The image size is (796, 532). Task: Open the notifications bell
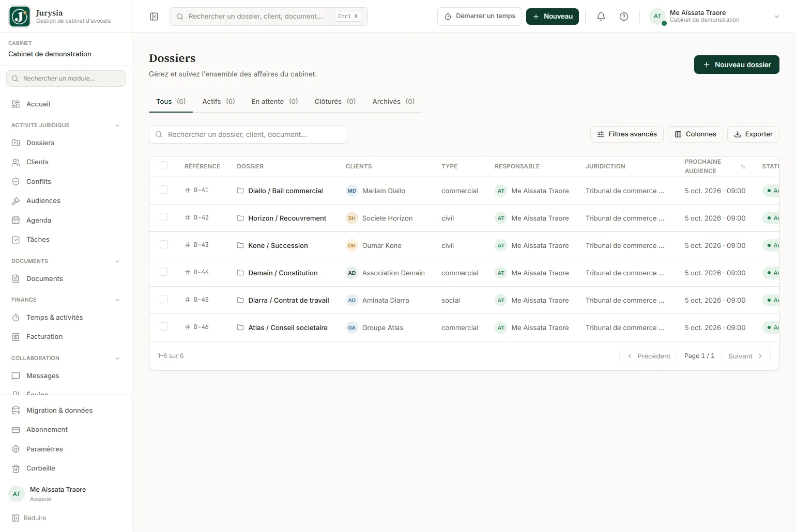click(x=601, y=17)
